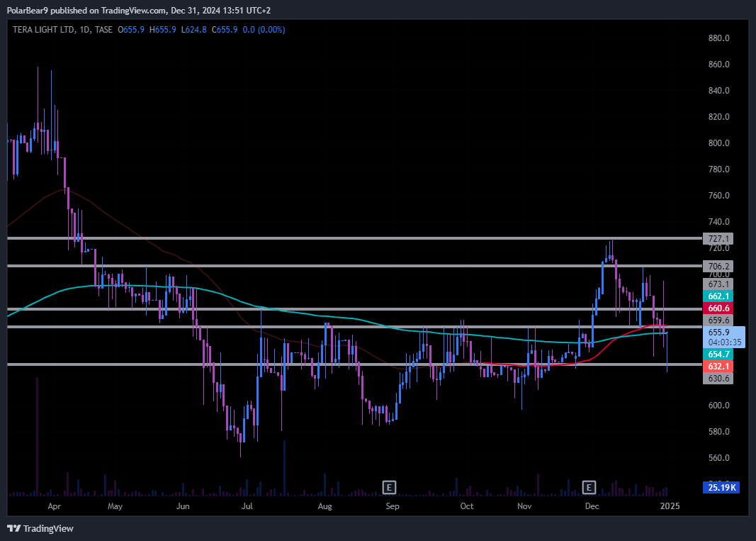
Task: Click the TradingView logo at the bottom
Action: click(40, 528)
